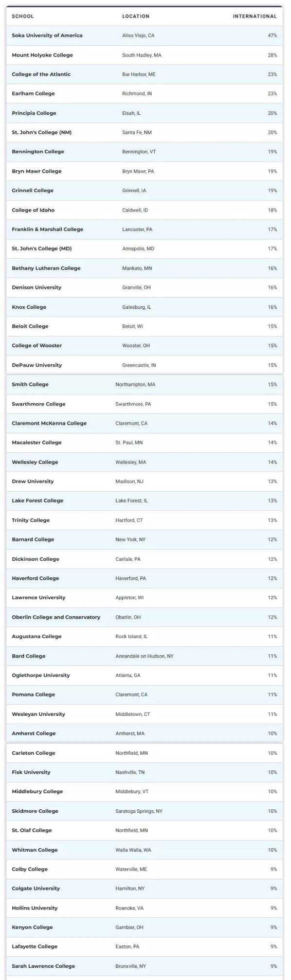Image resolution: width=291 pixels, height=980 pixels.
Task: Select Pomona College row
Action: [x=145, y=695]
